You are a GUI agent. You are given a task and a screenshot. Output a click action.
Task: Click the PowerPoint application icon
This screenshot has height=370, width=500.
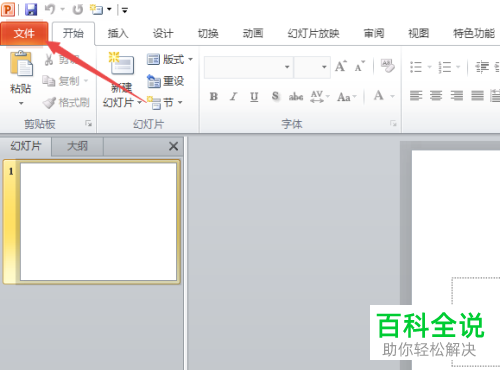(8, 9)
